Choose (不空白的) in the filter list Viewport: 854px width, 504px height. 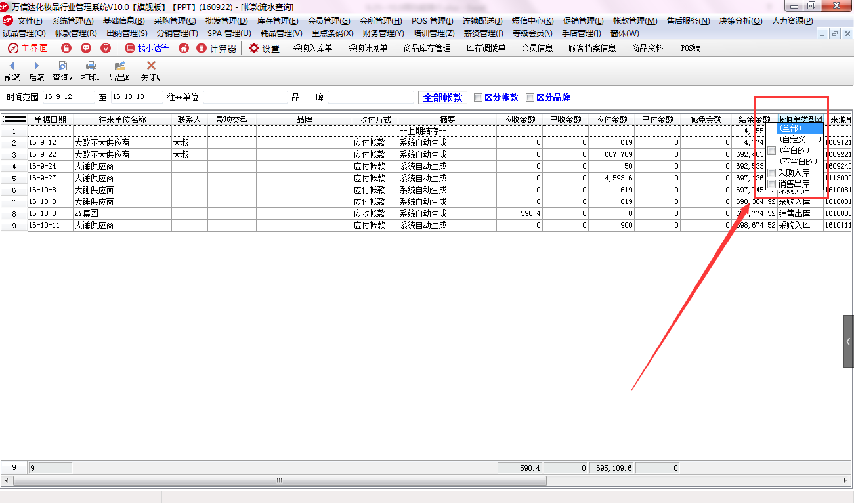click(x=798, y=161)
